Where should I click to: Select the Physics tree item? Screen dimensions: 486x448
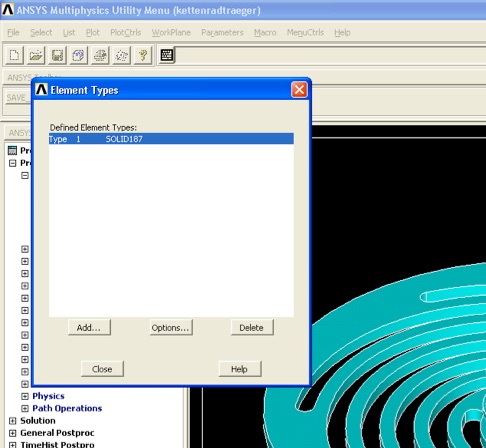tap(48, 396)
